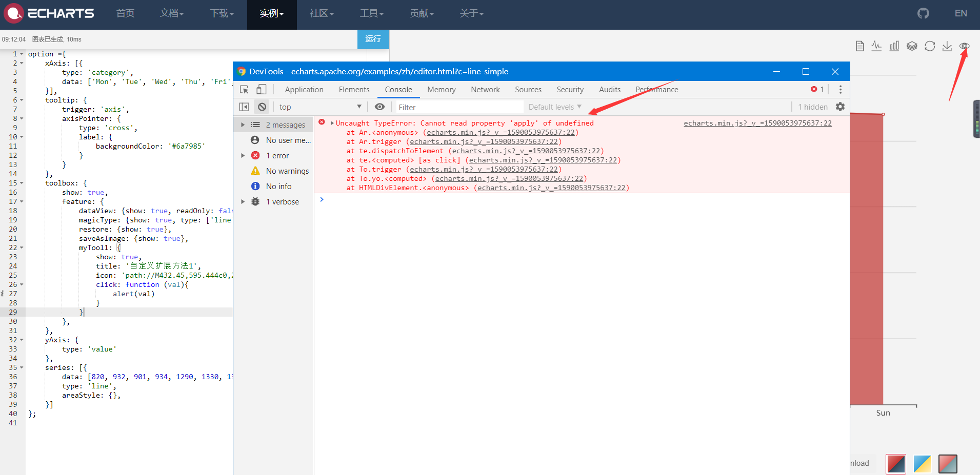Open the Default levels dropdown
The height and width of the screenshot is (475, 980).
(554, 107)
